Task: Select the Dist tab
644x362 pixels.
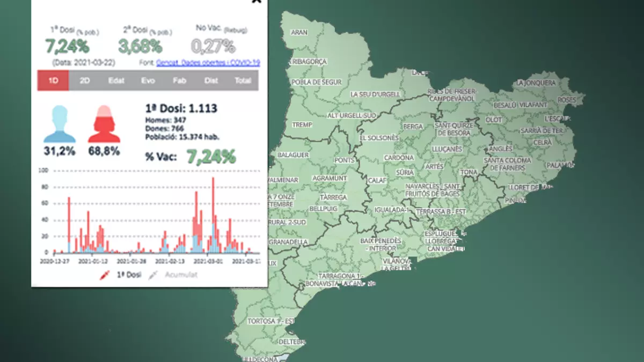Action: pos(211,80)
